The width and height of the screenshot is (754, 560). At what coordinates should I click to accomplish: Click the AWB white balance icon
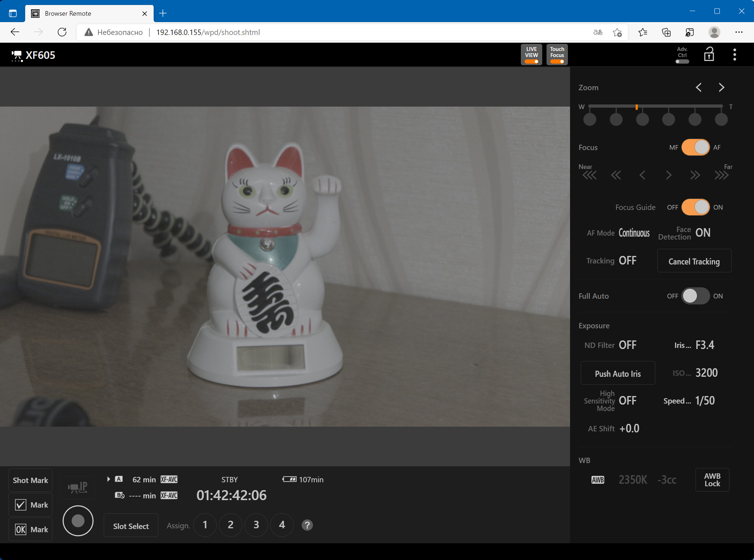click(x=598, y=480)
